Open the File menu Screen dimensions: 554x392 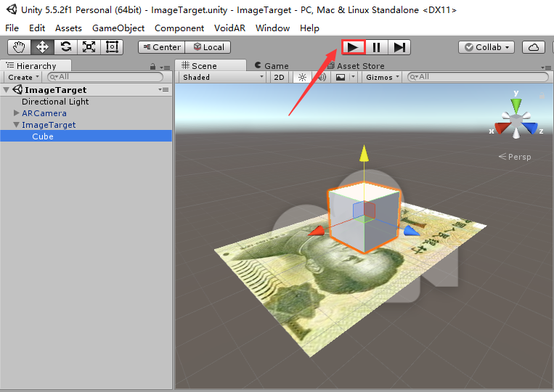(x=12, y=28)
